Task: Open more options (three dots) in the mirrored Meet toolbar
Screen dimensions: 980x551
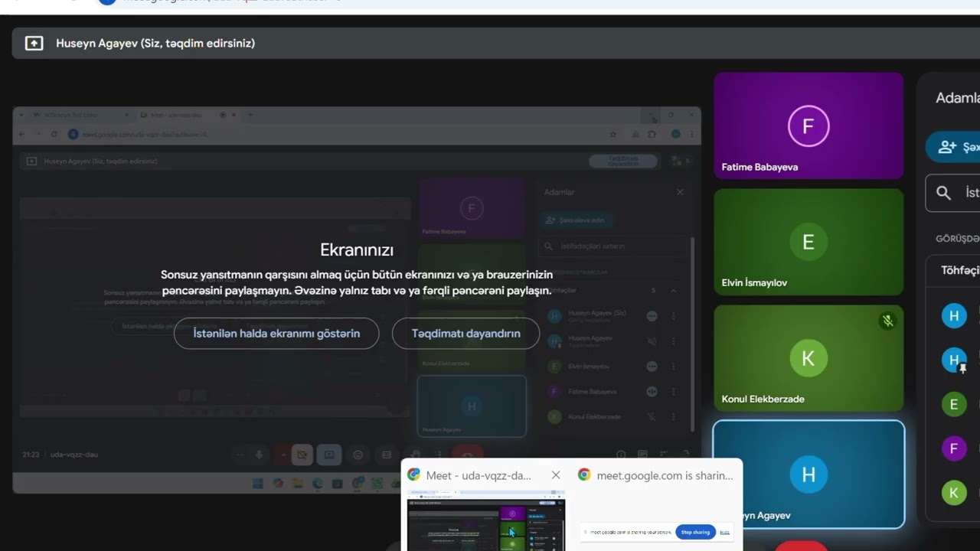Action: pos(439,455)
